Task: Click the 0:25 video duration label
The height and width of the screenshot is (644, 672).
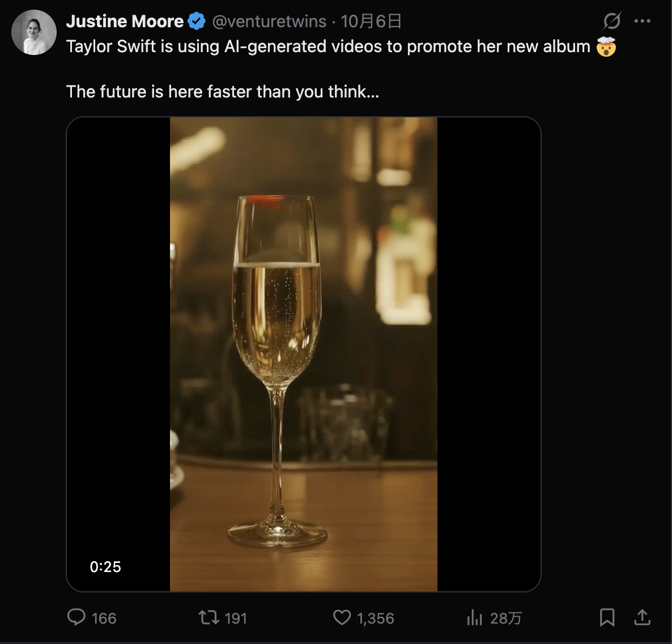Action: (105, 566)
